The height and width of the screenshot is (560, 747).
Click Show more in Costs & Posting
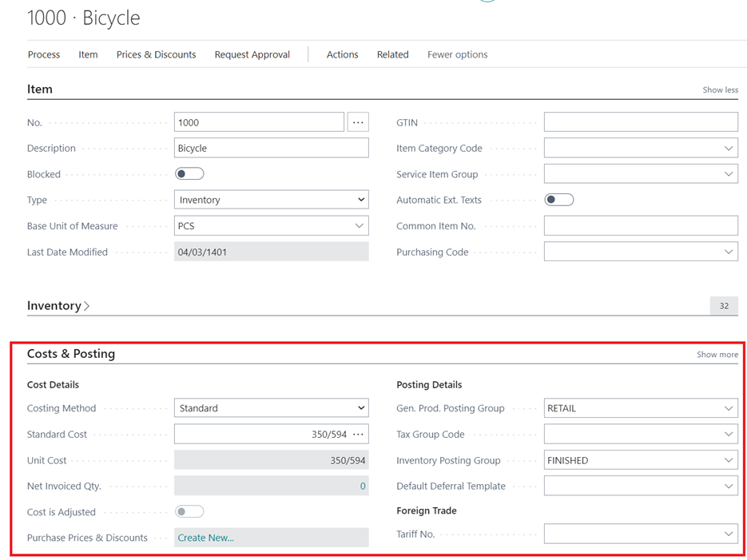click(717, 355)
